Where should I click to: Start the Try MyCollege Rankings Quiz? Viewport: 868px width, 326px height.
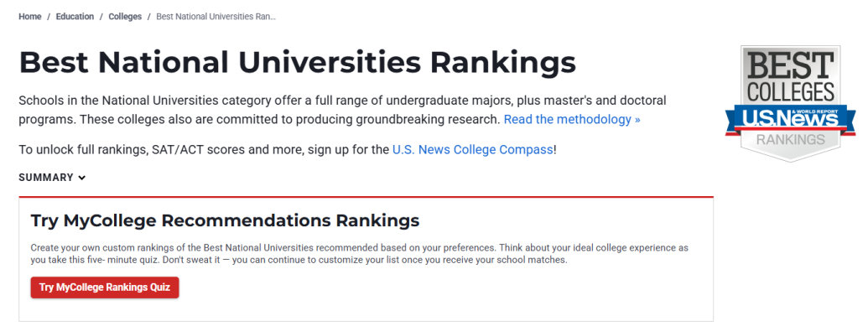click(105, 287)
